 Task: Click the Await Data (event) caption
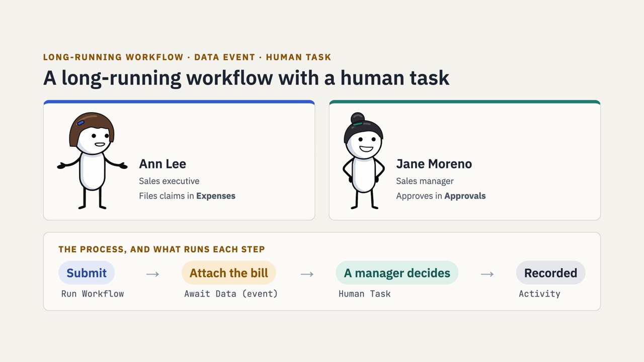(x=231, y=294)
